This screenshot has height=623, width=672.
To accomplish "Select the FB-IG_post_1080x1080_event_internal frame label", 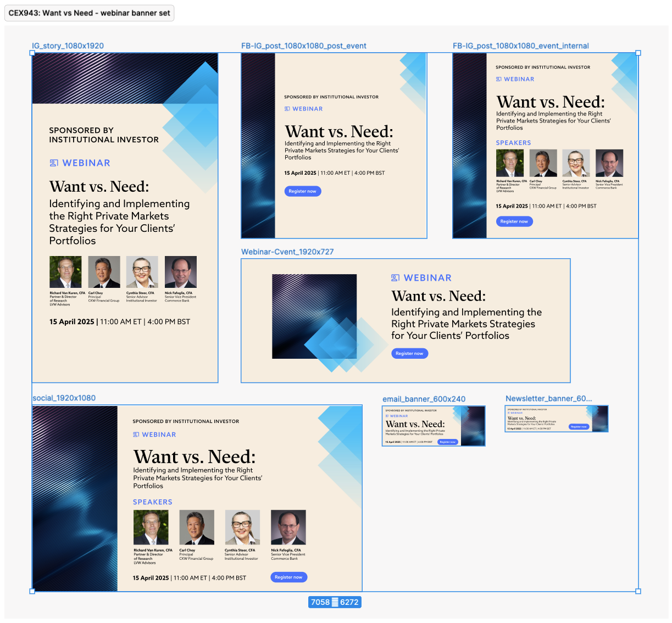I will click(520, 46).
